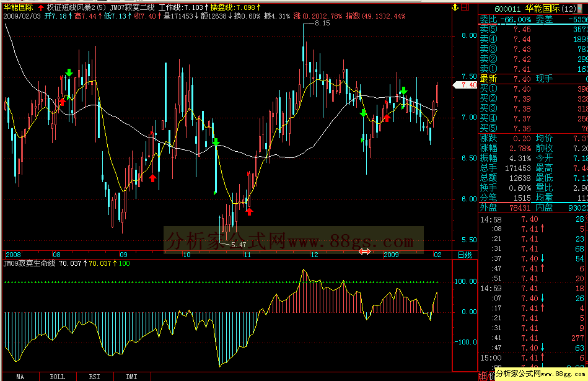Screen dimensions: 588x381
Task: Click the red buy arrow in September
Action: [x=152, y=178]
